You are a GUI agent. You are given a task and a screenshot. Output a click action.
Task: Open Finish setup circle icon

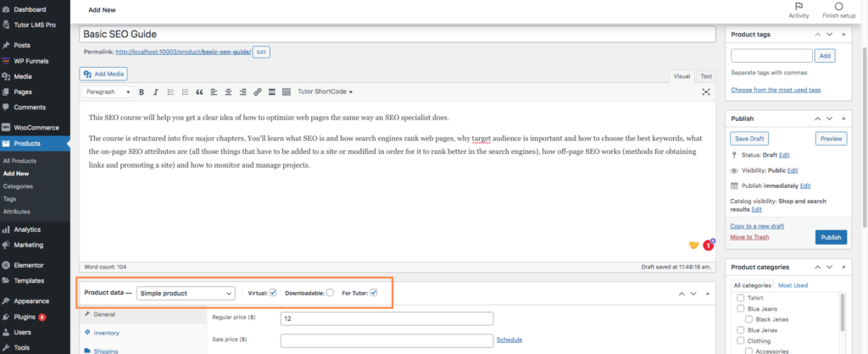(x=838, y=7)
